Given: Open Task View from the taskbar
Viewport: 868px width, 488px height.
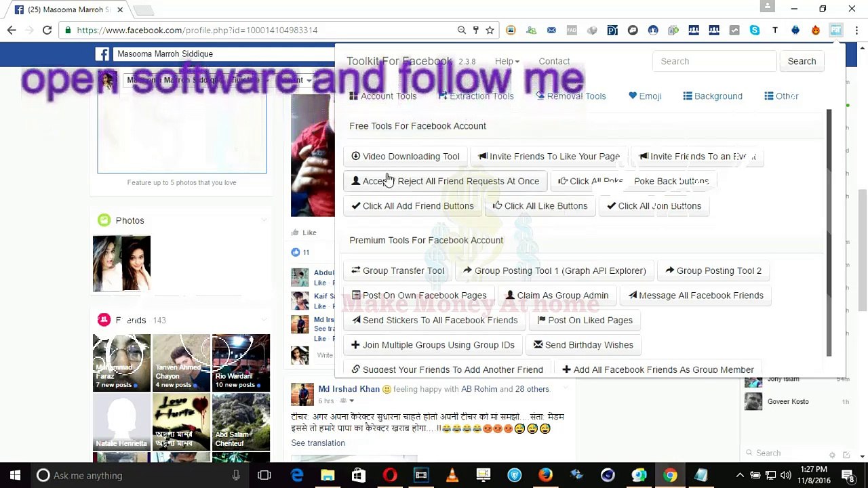Looking at the screenshot, I should click(264, 475).
